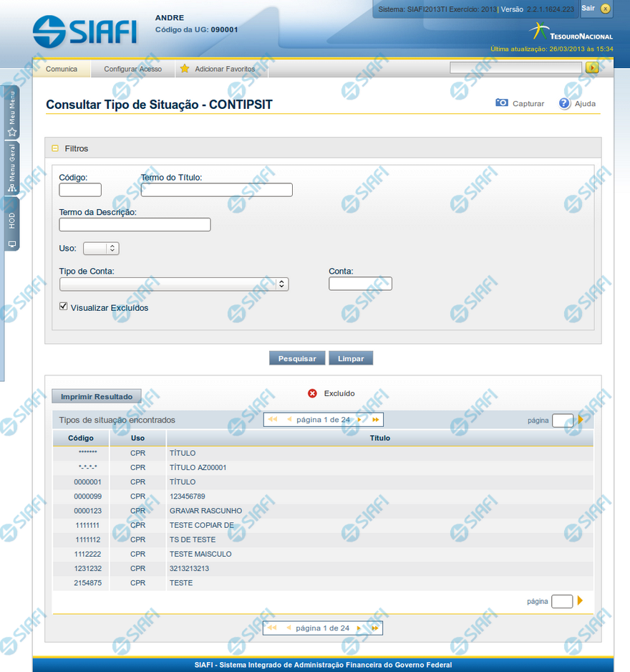Click the Limpar button
Image resolution: width=630 pixels, height=672 pixels.
click(x=351, y=358)
